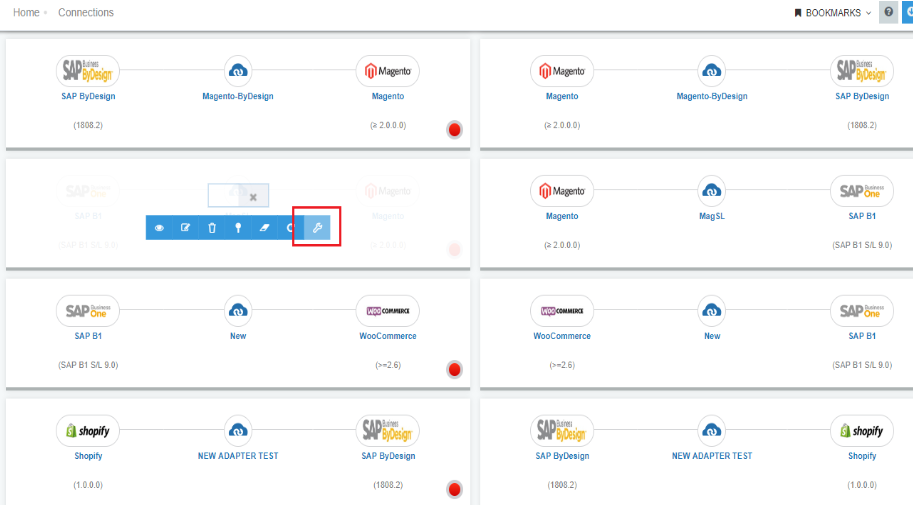
Task: Toggle red status of SAP B1–WooCommerce connection
Action: click(x=454, y=370)
